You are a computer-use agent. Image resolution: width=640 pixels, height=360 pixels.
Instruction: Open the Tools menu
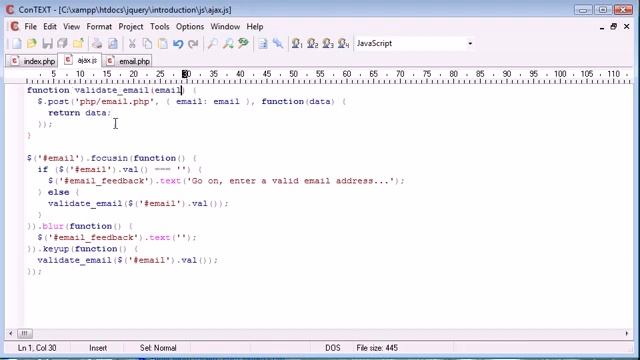point(160,27)
